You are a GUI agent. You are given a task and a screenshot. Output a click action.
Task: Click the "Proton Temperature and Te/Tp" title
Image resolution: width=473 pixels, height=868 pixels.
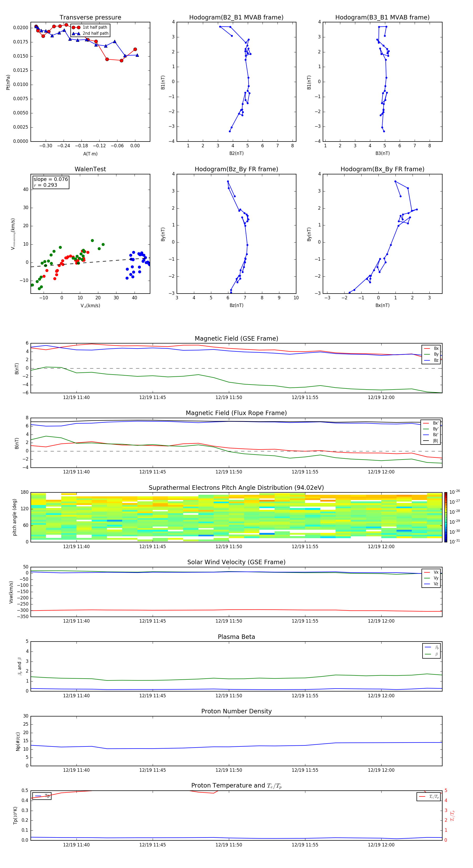click(x=236, y=785)
